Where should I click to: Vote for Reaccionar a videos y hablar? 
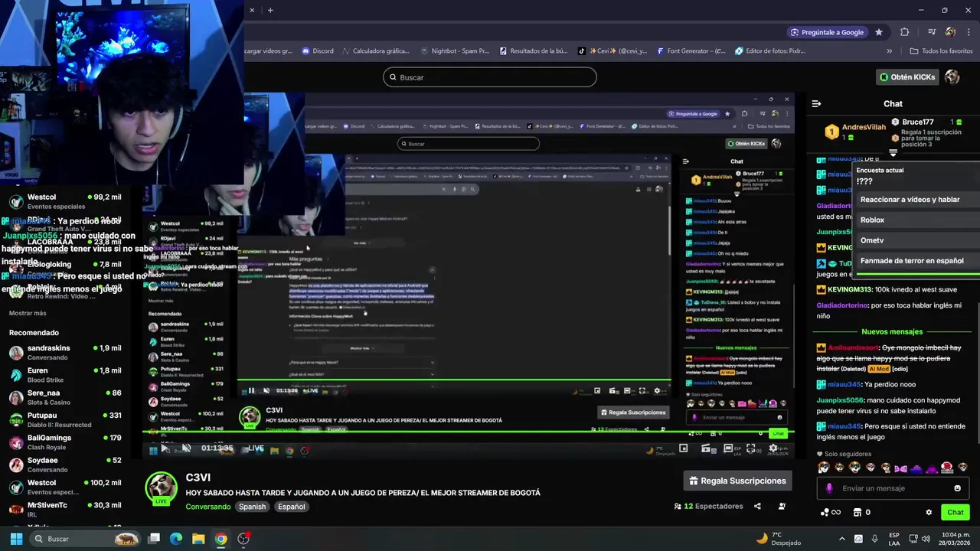(x=918, y=200)
